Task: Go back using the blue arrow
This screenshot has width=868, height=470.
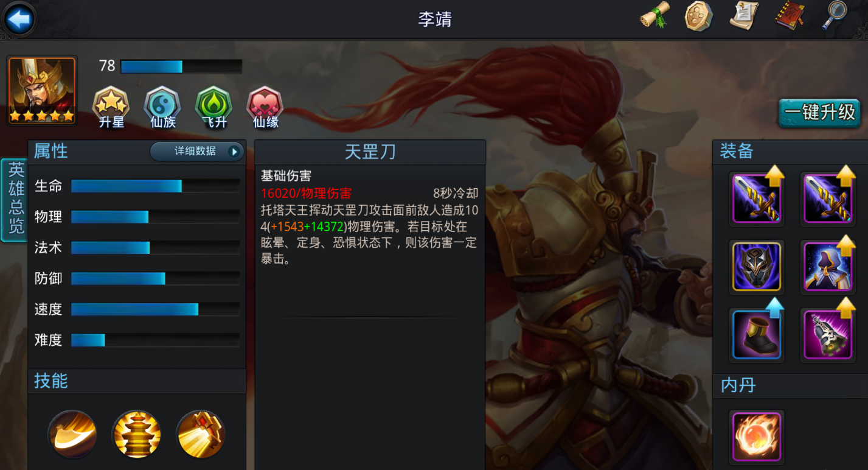Action: click(x=19, y=19)
